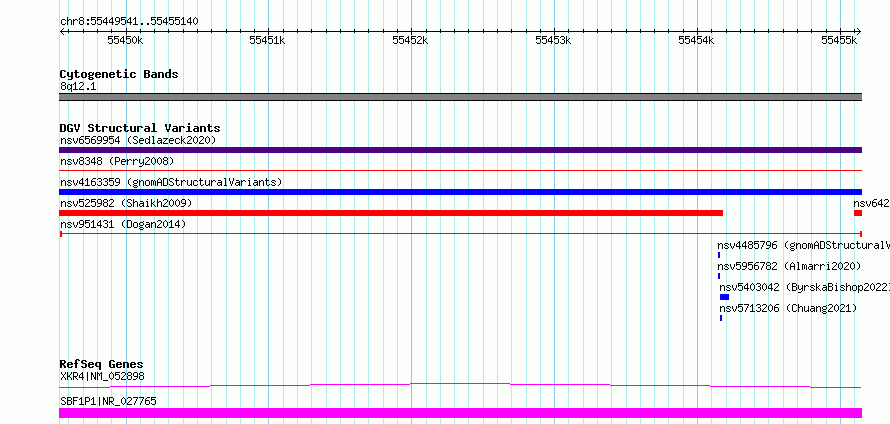Image resolution: width=890 pixels, height=424 pixels.
Task: Click the RefSeq Genes track title
Action: pyautogui.click(x=101, y=364)
